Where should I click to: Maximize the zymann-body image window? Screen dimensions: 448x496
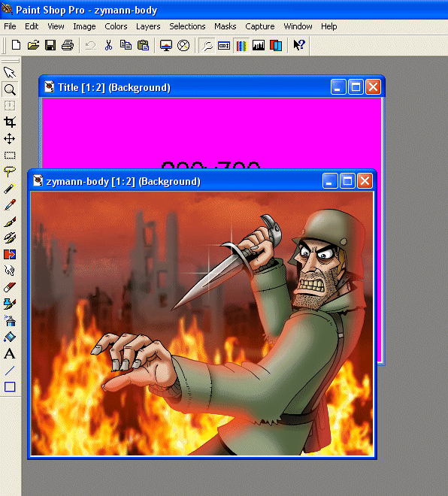click(x=347, y=181)
